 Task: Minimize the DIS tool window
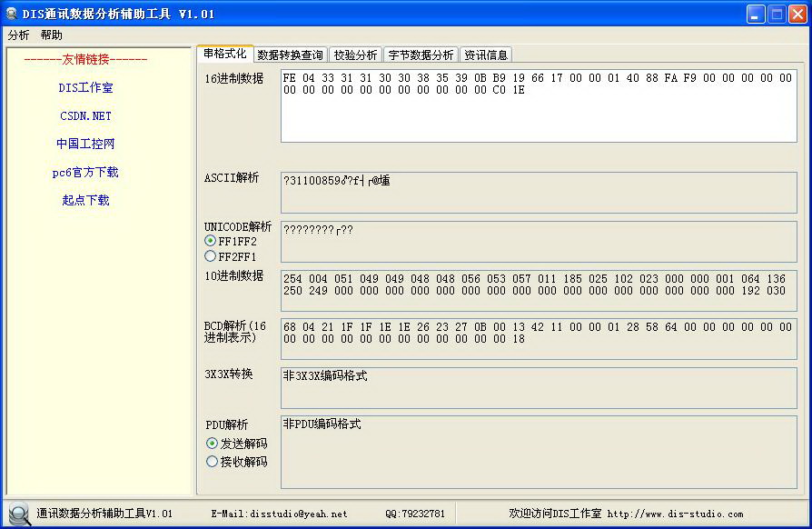click(756, 14)
